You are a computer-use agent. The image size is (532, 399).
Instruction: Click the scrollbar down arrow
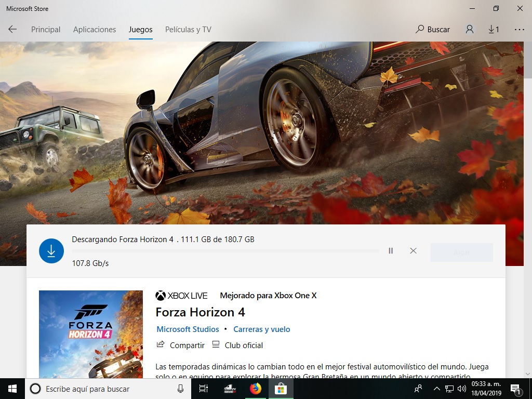click(528, 374)
